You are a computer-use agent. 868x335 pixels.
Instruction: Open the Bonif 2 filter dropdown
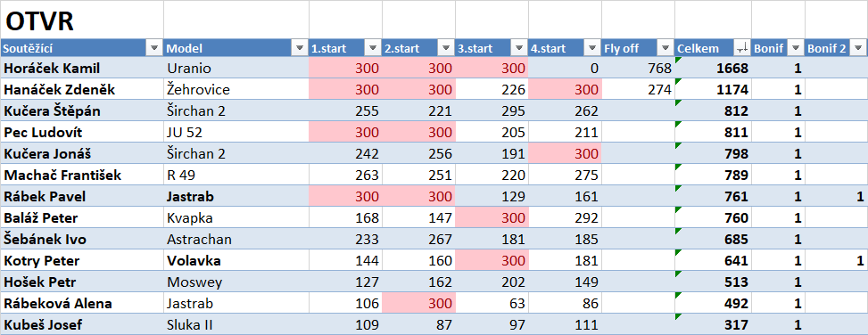click(858, 49)
